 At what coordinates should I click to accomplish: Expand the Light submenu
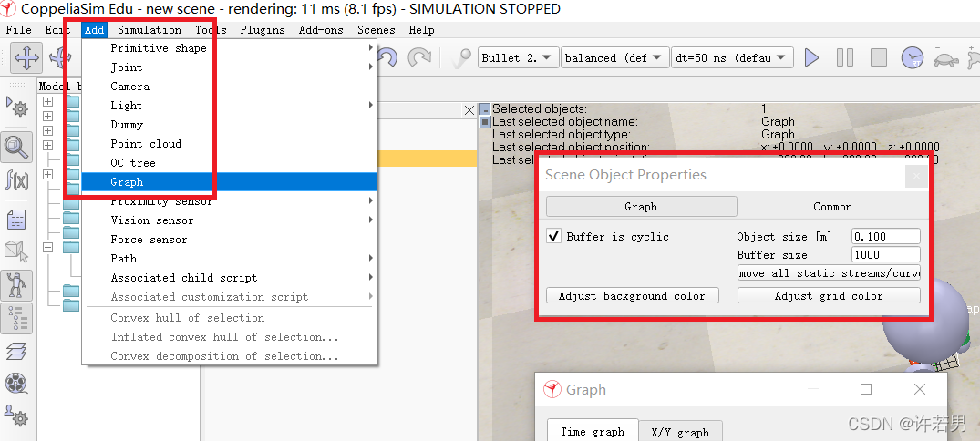(371, 106)
